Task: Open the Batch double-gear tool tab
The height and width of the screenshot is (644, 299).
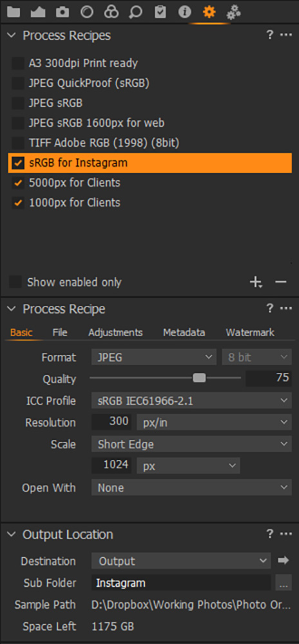Action: click(233, 12)
